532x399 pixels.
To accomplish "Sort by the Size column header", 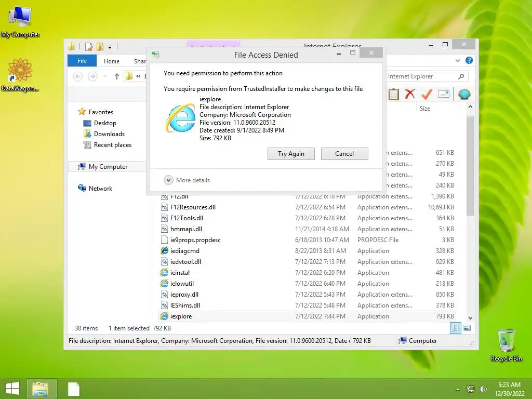I will click(x=437, y=109).
